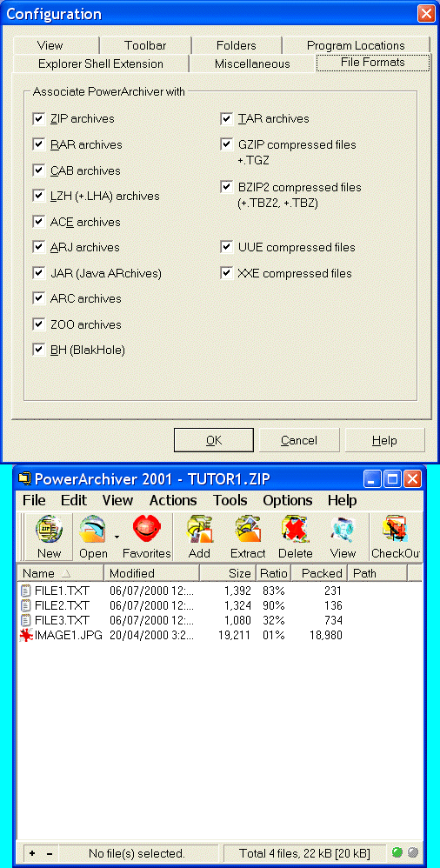
Task: Click the gray status light indicator
Action: 412,852
